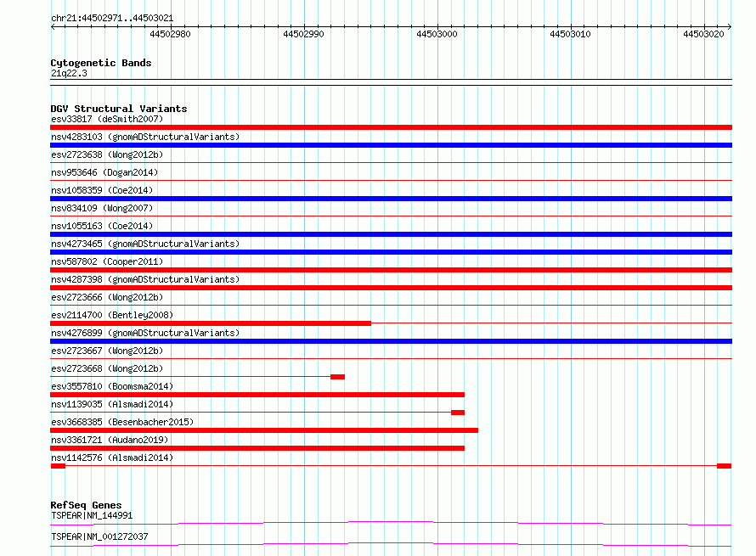Open variant esv3557810 (Boomsma2014)
The height and width of the screenshot is (556, 756).
(112, 386)
